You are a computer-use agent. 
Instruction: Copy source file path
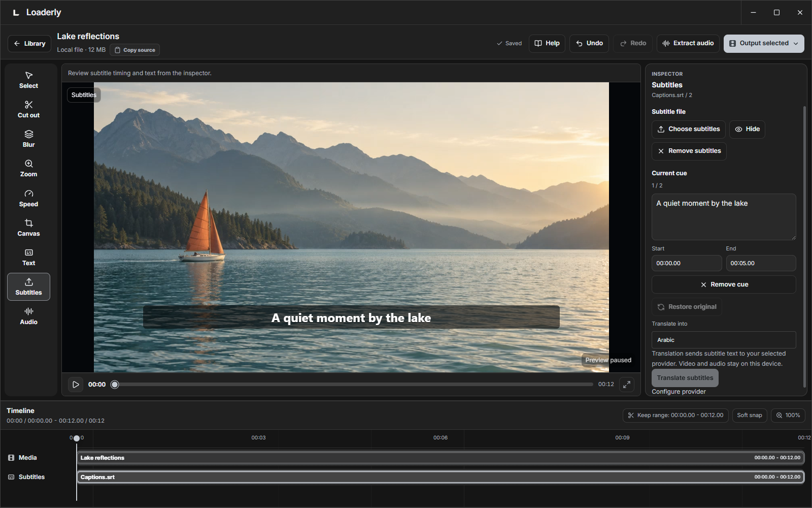[x=134, y=50]
